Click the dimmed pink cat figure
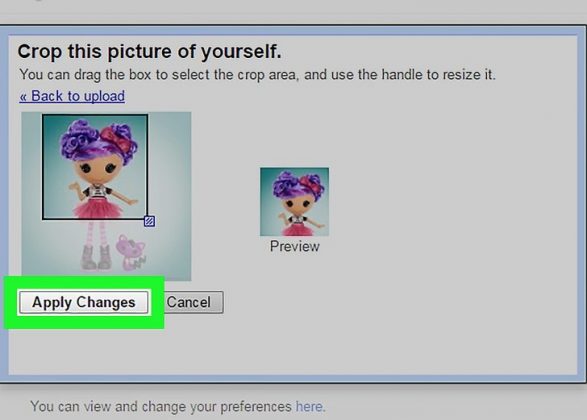Image resolution: width=587 pixels, height=420 pixels. click(x=129, y=252)
